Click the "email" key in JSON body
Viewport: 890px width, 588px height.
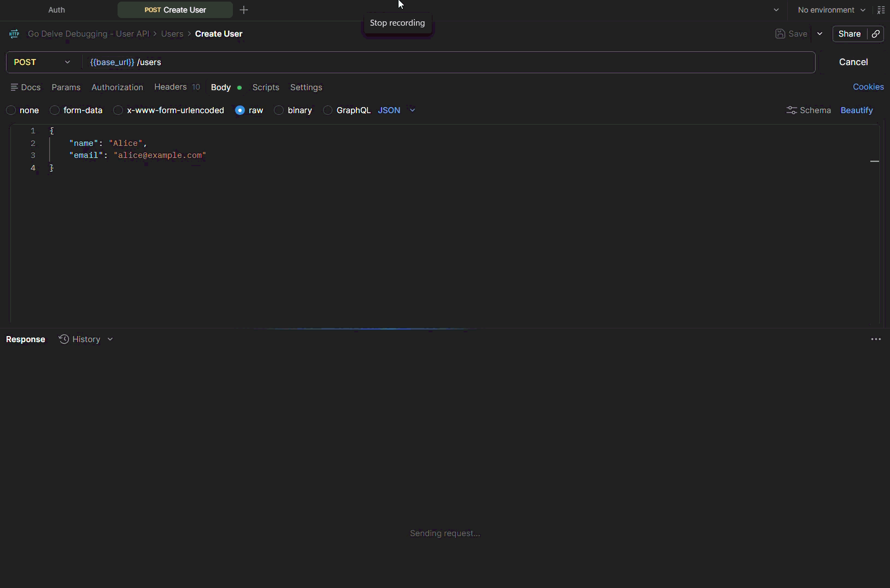pos(86,155)
